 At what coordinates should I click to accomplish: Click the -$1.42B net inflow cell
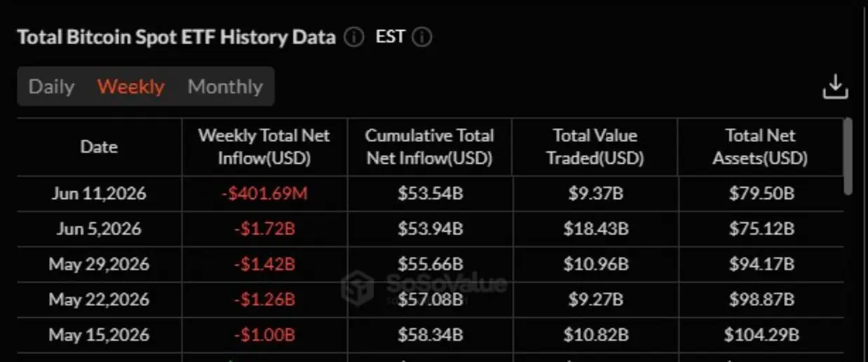264,265
